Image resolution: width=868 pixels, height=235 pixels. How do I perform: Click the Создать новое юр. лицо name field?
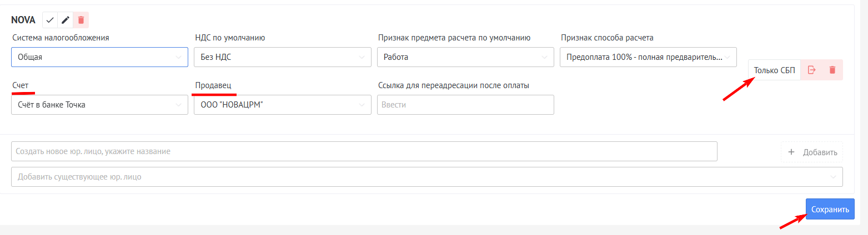[364, 151]
